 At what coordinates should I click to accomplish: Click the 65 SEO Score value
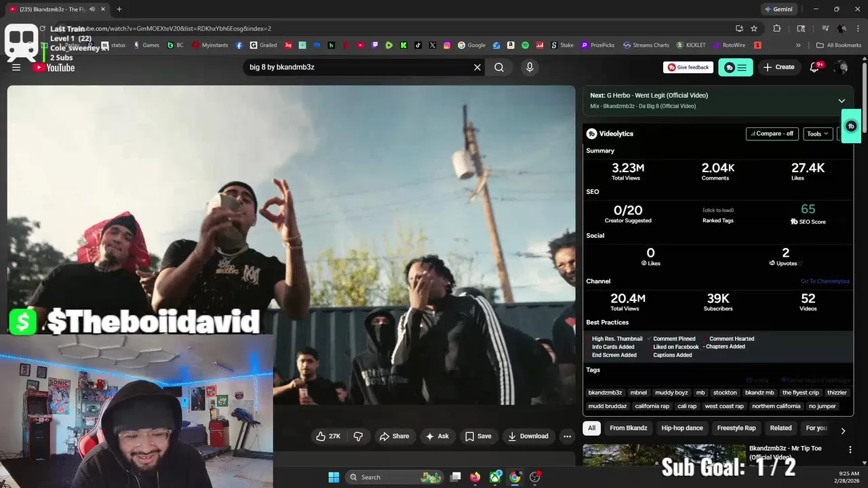point(808,209)
